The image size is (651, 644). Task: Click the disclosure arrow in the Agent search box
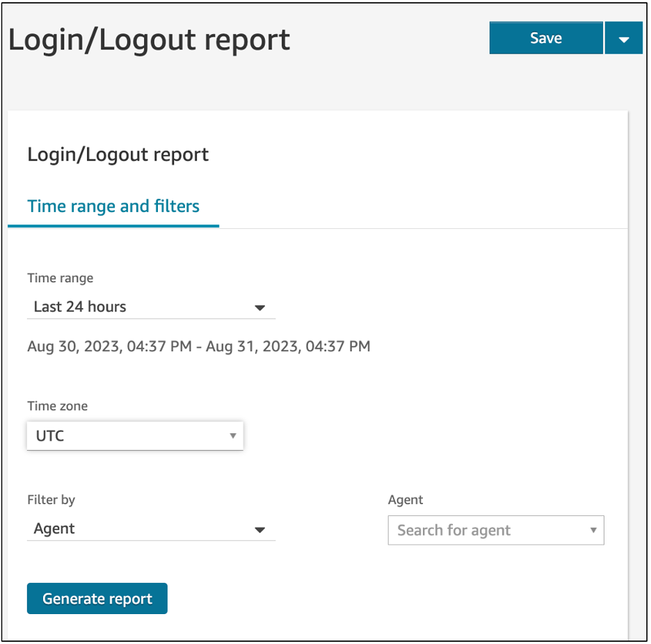coord(592,530)
